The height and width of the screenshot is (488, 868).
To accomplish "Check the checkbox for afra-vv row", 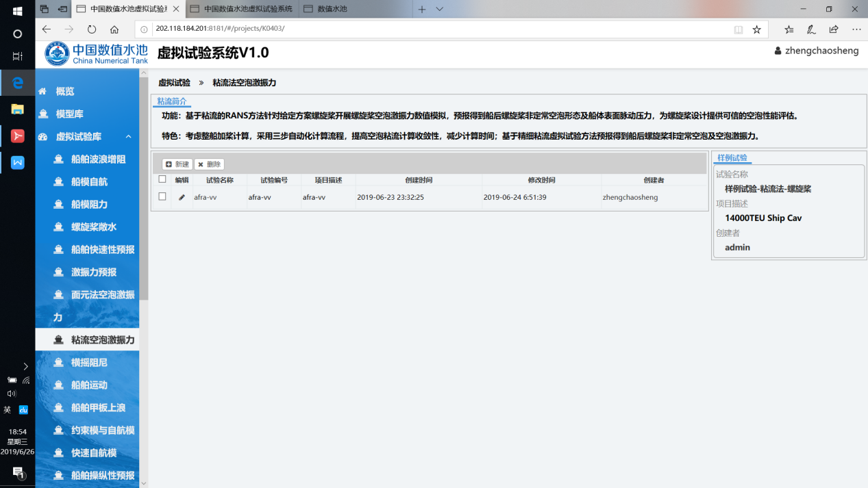I will (x=162, y=196).
